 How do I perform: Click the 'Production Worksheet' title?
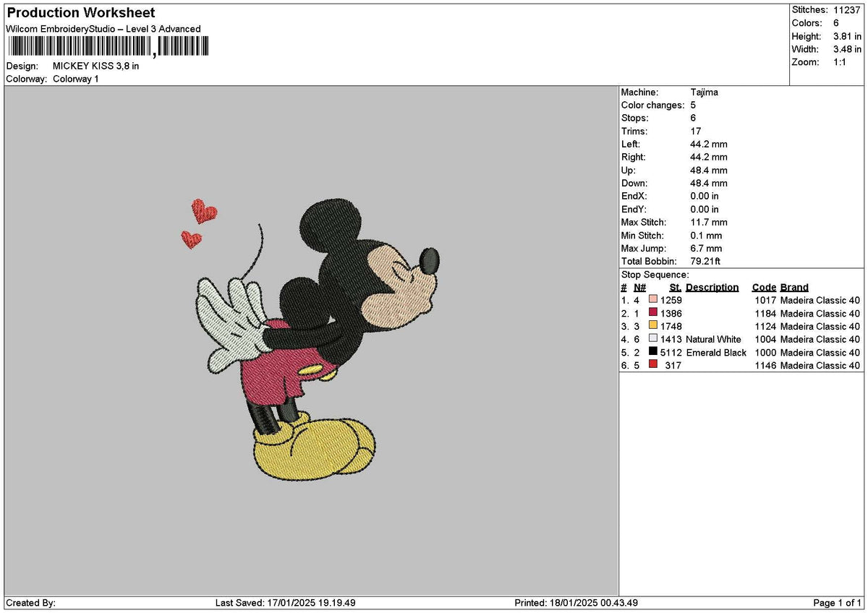point(81,13)
